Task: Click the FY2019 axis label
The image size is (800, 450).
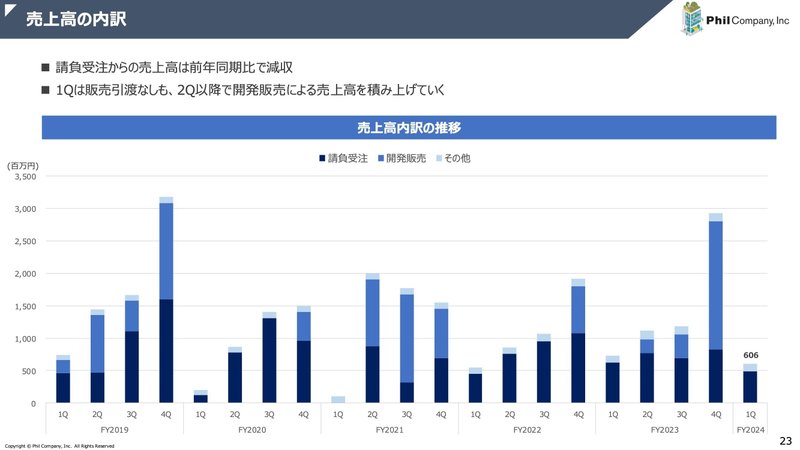Action: tap(114, 430)
